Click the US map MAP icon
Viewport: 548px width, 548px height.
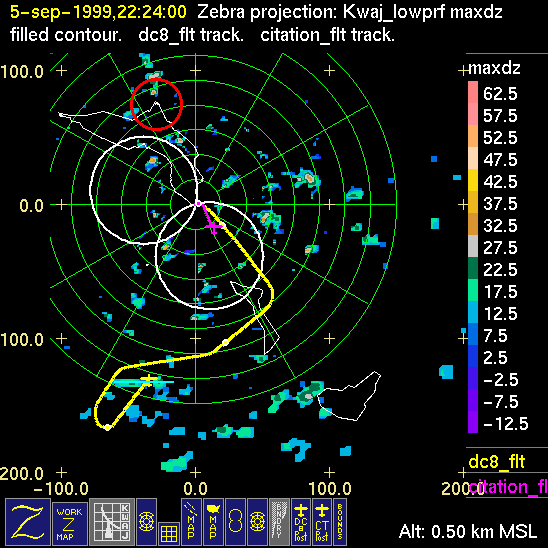213,522
